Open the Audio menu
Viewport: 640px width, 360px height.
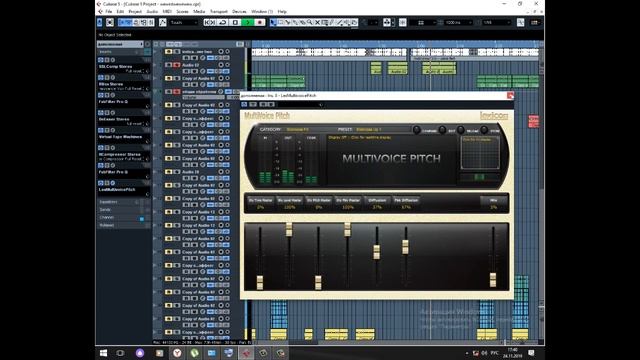tap(152, 11)
